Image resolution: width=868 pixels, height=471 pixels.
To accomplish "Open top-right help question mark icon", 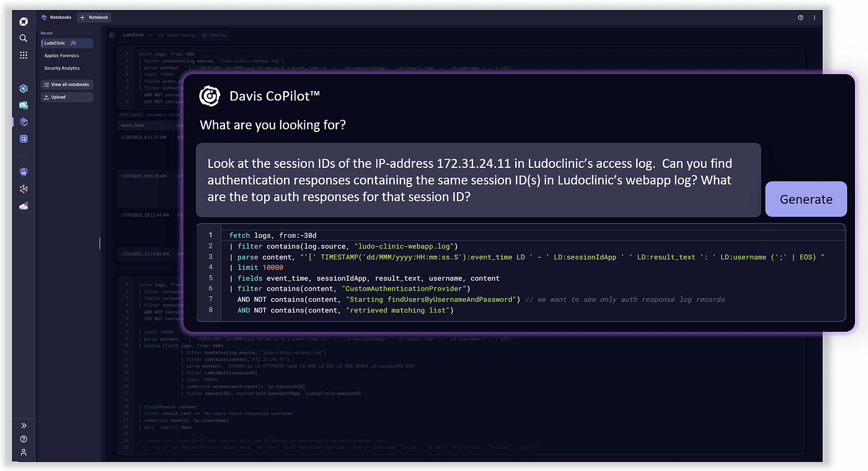I will coord(800,18).
